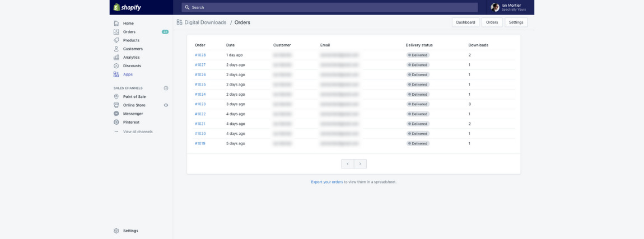Screen dimensions: 644x239
Task: Click the Customers person icon
Action: coord(116,49)
